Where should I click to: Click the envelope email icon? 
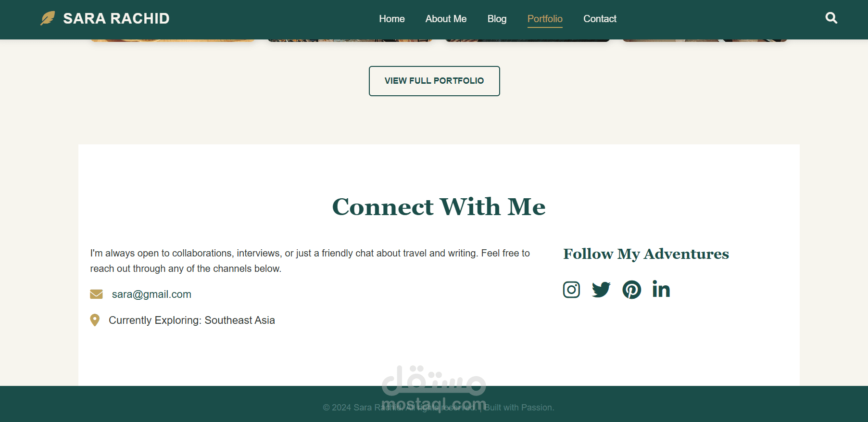(x=96, y=294)
